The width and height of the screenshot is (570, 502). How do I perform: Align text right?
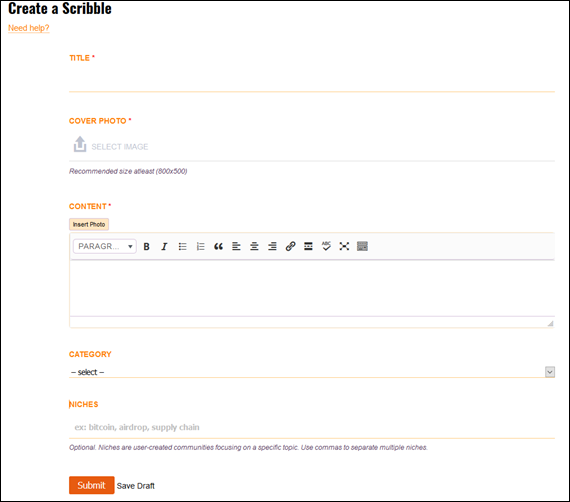272,246
